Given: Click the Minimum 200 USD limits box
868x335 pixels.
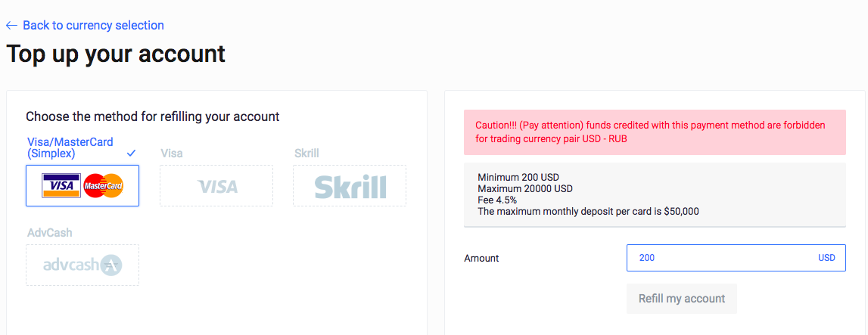Looking at the screenshot, I should coord(655,194).
